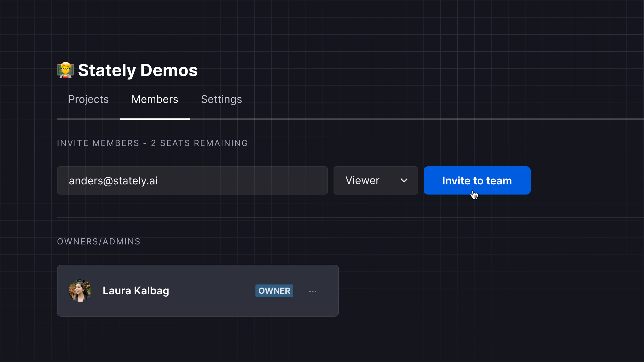
Task: Select the anders@stately.ai email field
Action: click(x=192, y=180)
